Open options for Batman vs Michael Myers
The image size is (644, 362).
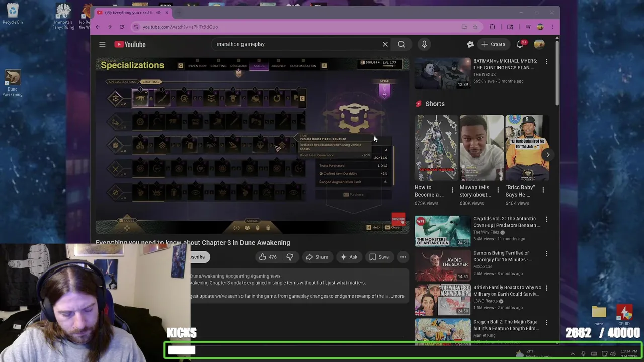click(x=546, y=62)
